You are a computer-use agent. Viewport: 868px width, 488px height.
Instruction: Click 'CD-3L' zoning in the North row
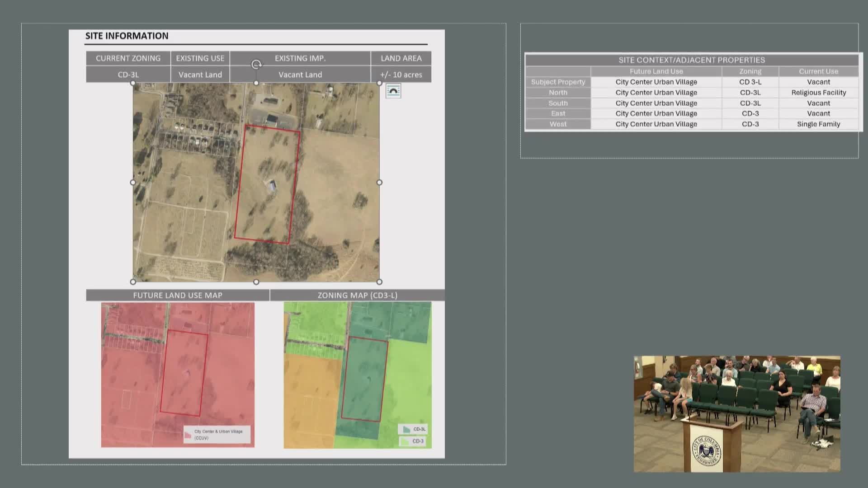[x=750, y=93]
